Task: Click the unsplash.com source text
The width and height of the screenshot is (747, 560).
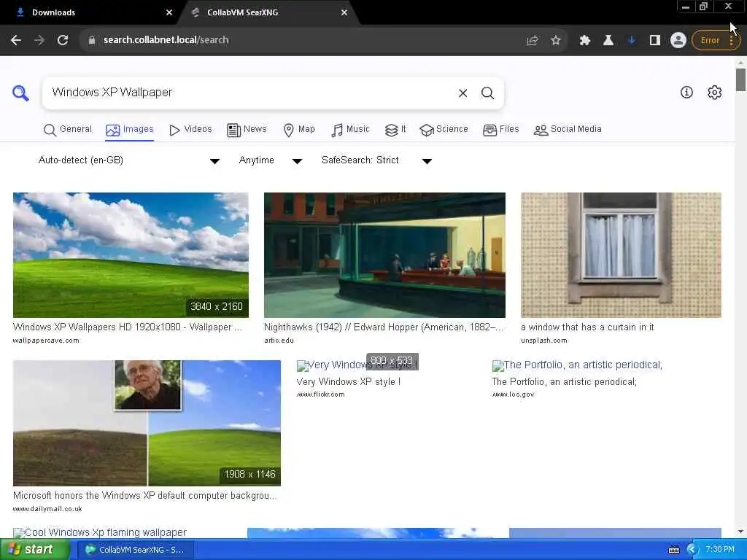Action: (x=544, y=341)
